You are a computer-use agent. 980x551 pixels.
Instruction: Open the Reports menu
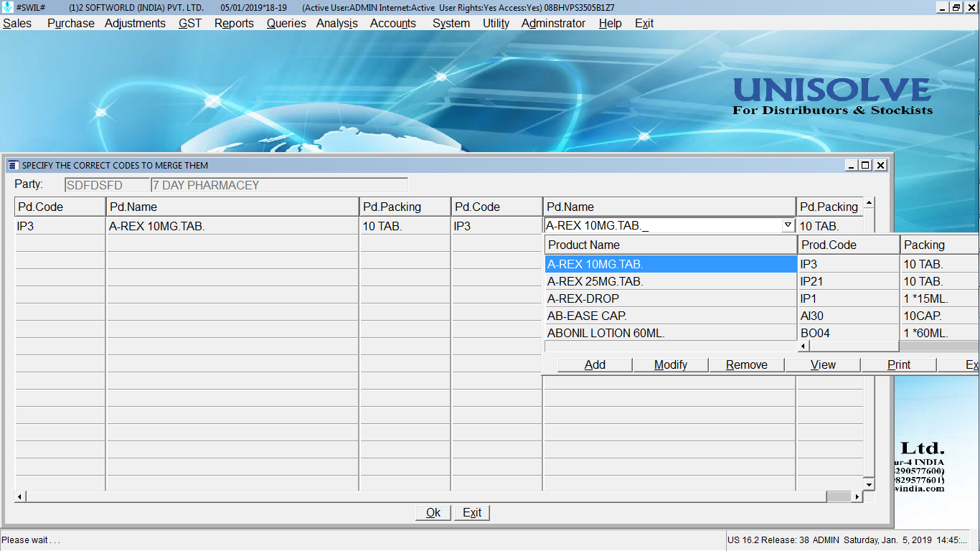pos(234,23)
